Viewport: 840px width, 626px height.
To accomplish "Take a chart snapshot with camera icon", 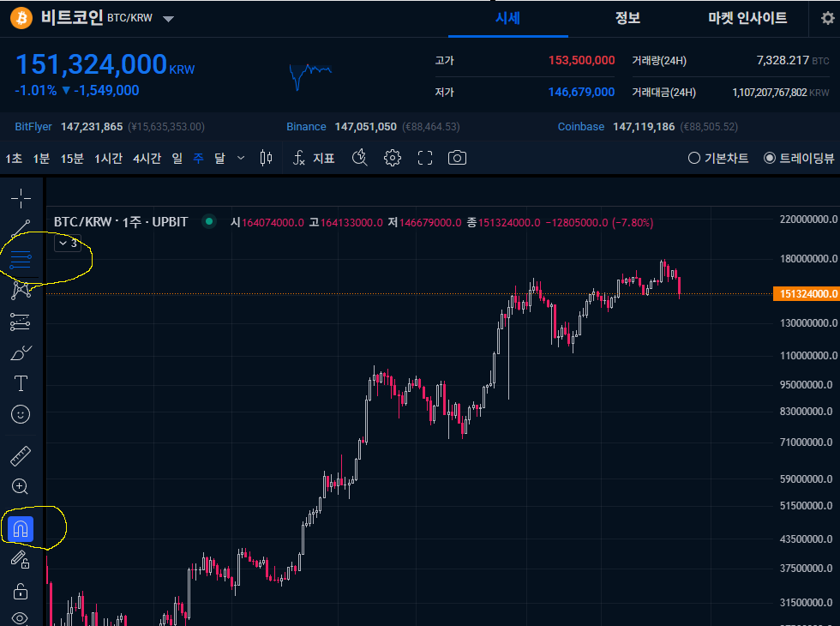I will click(x=457, y=158).
